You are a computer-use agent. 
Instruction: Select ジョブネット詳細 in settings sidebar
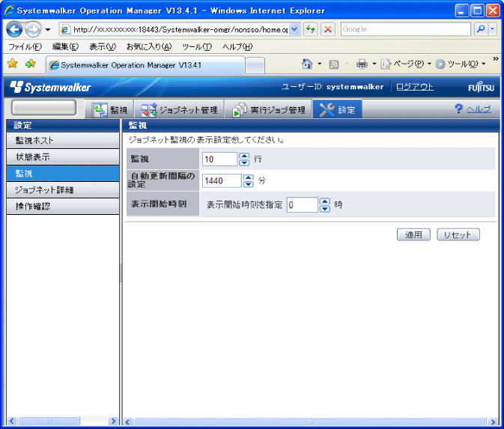click(x=63, y=190)
